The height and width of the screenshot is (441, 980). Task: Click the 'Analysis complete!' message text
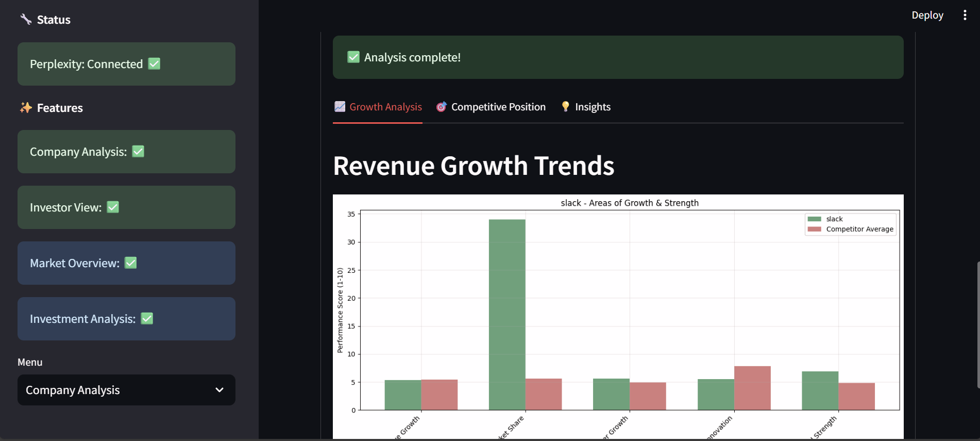[x=412, y=57]
